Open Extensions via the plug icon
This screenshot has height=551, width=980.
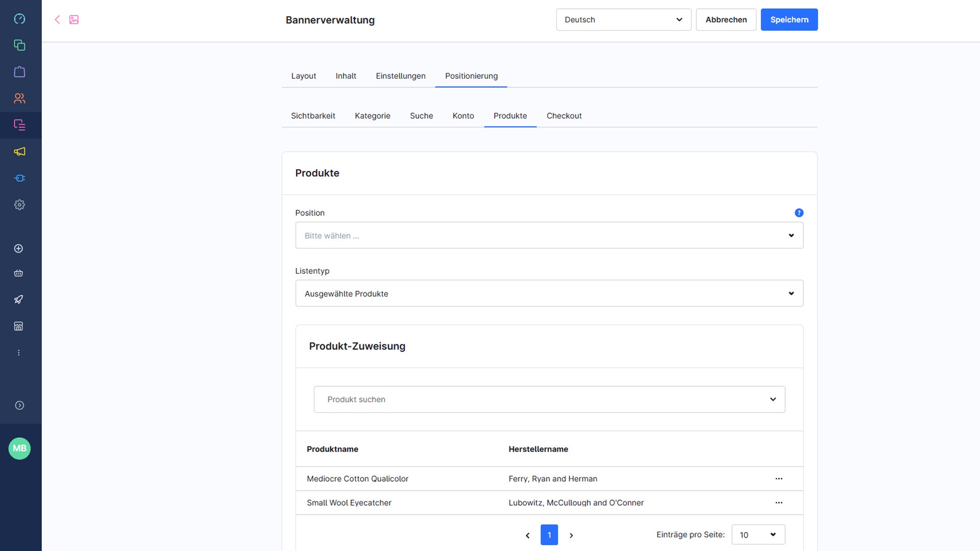coord(19,178)
